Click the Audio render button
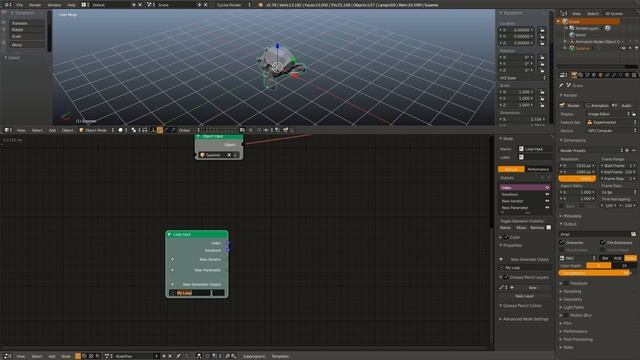 [624, 105]
